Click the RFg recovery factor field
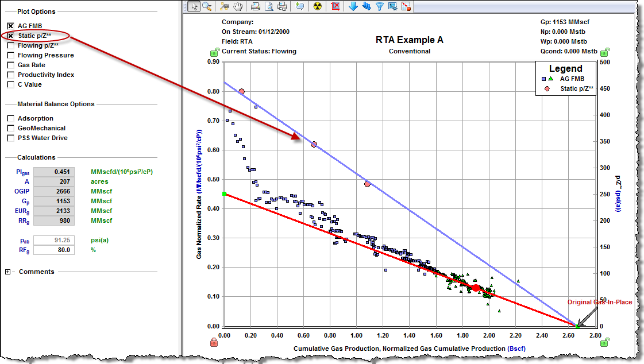 point(54,250)
